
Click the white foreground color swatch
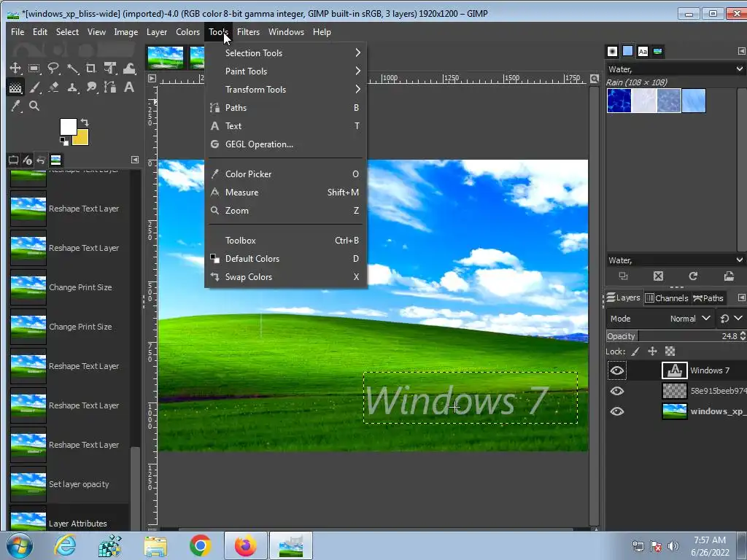point(66,125)
